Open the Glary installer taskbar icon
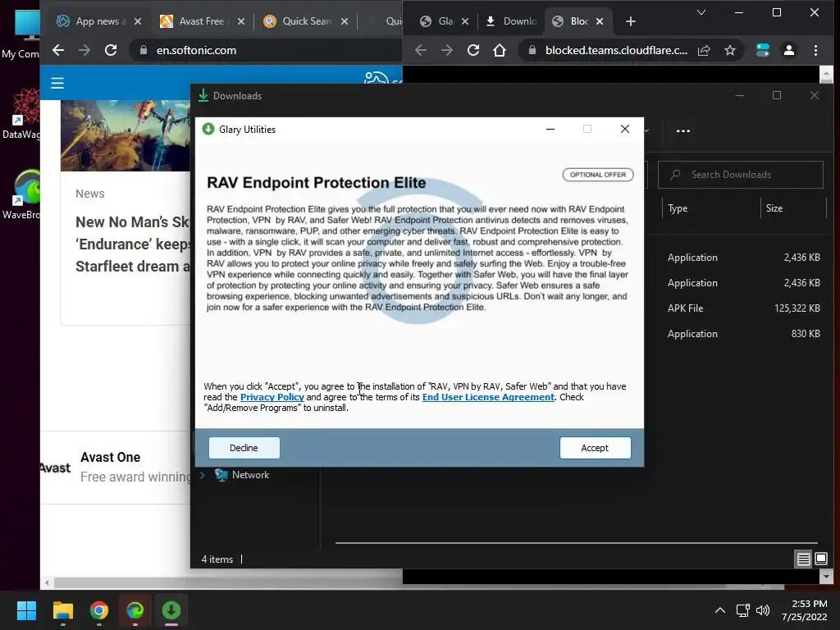This screenshot has width=840, height=630. [x=171, y=610]
